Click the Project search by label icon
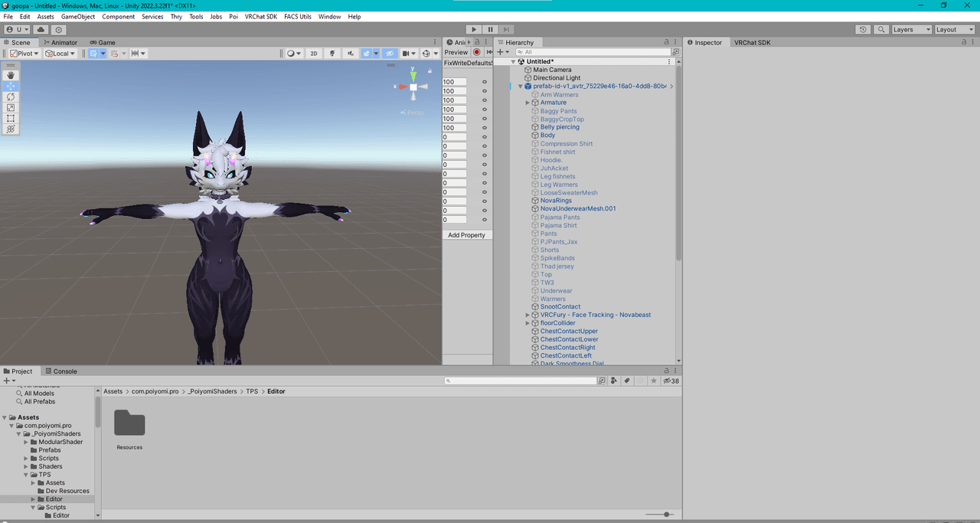Screen dimensions: 980x523 (627, 381)
